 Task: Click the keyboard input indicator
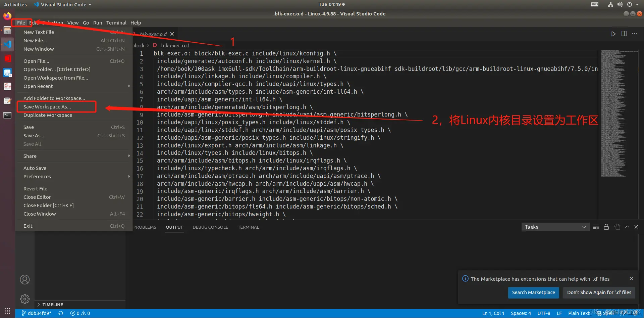pyautogui.click(x=595, y=4)
